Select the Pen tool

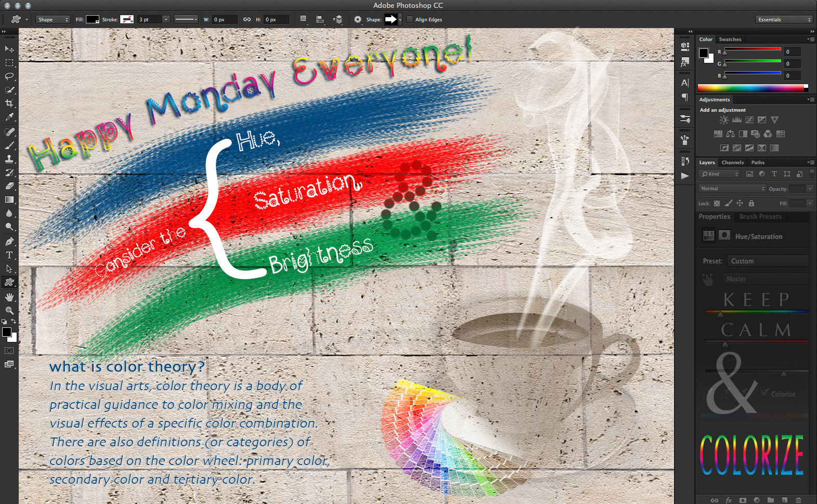(9, 241)
